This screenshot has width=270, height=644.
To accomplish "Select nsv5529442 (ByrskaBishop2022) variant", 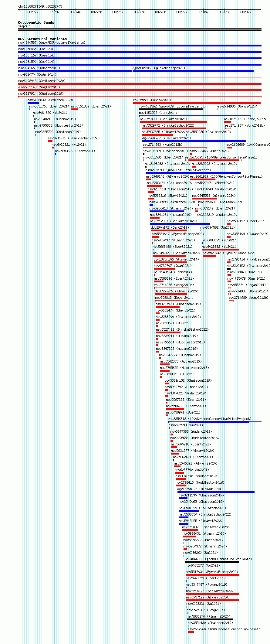I will tap(229, 253).
